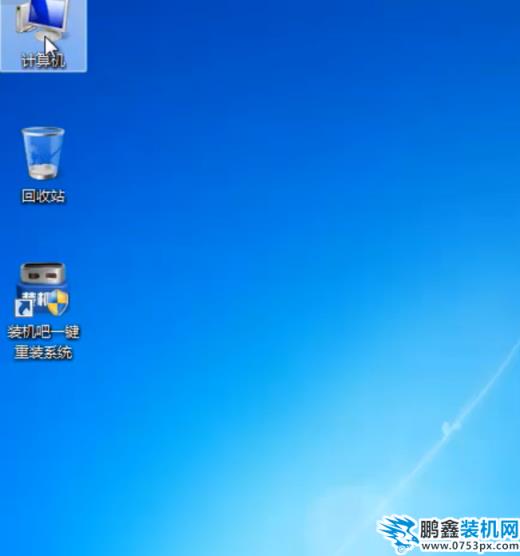Select the 回收站 recycle bin icon
520x556 pixels.
point(43,153)
